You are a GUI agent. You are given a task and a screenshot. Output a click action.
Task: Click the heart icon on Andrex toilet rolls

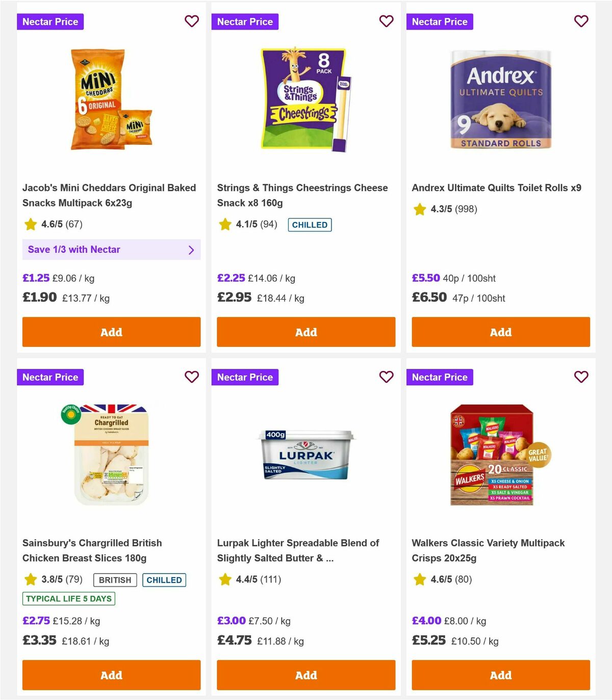pos(581,21)
